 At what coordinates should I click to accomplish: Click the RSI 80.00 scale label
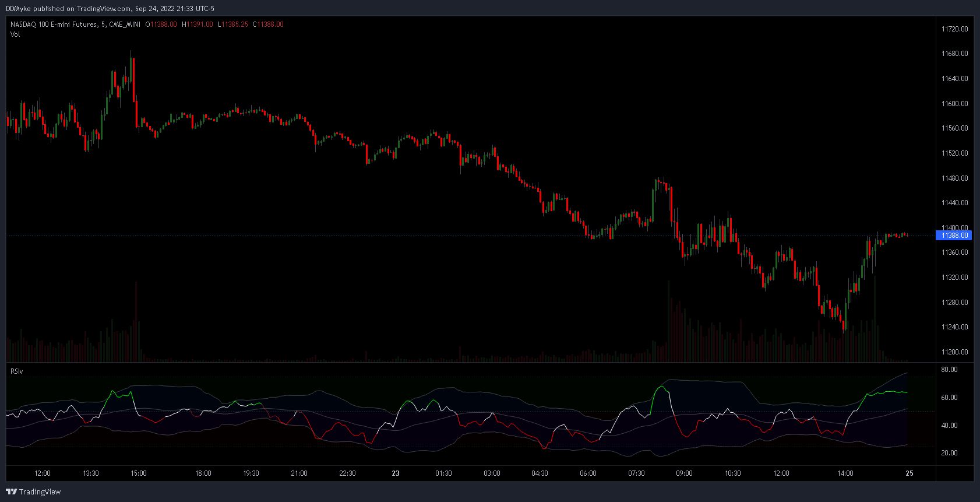click(950, 370)
